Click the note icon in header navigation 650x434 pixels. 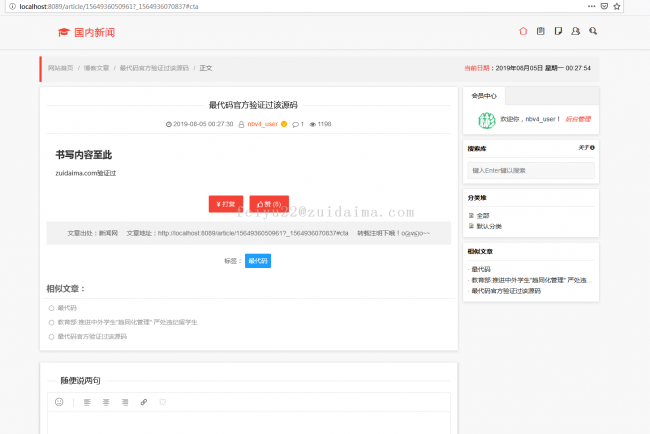point(558,31)
